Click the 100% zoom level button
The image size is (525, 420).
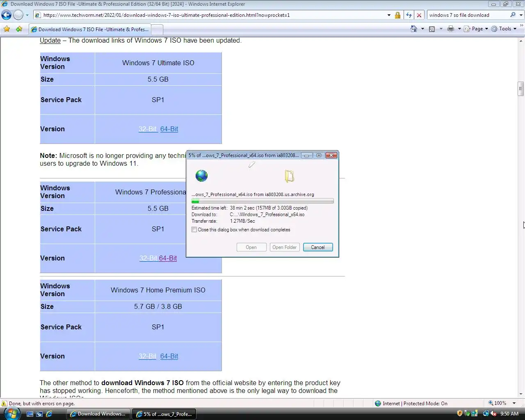(498, 404)
